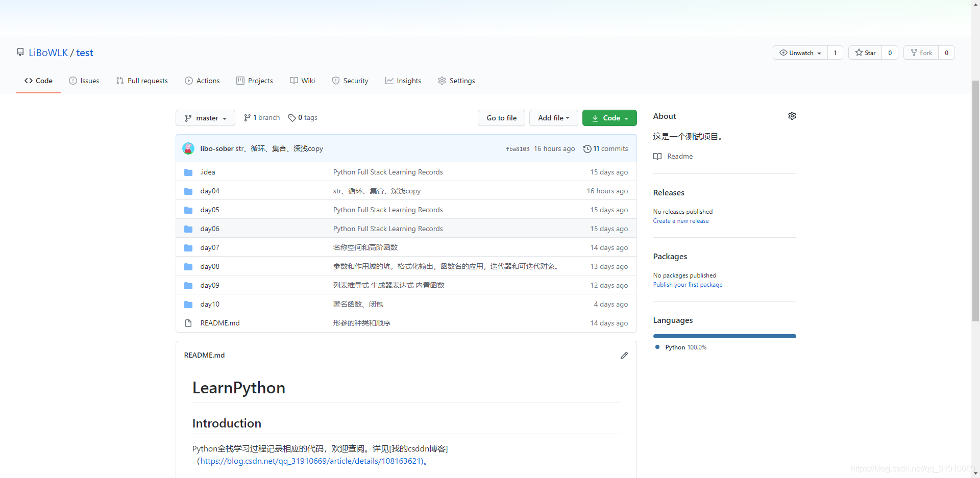Open commit hash fba8103

point(518,149)
